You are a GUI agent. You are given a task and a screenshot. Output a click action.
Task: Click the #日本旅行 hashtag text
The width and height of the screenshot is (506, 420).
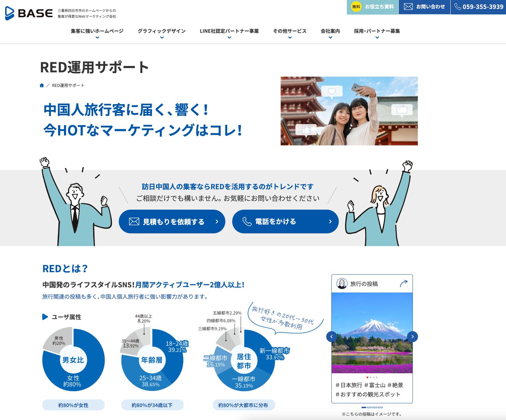[349, 385]
